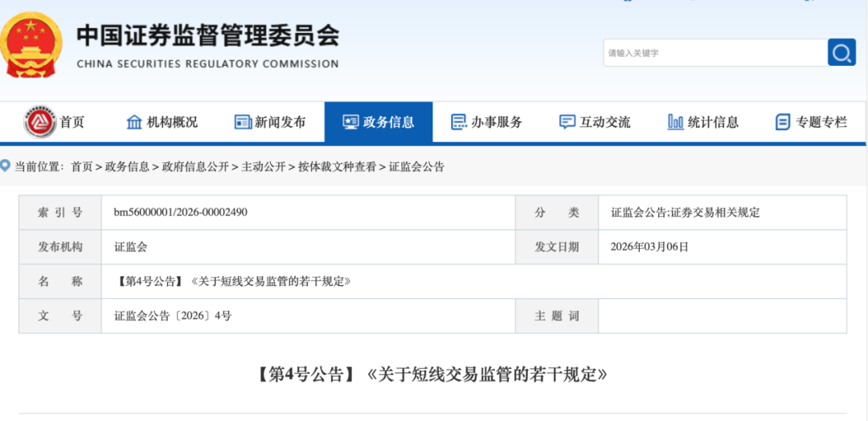Click the form icon beside 办事服务

[x=458, y=121]
